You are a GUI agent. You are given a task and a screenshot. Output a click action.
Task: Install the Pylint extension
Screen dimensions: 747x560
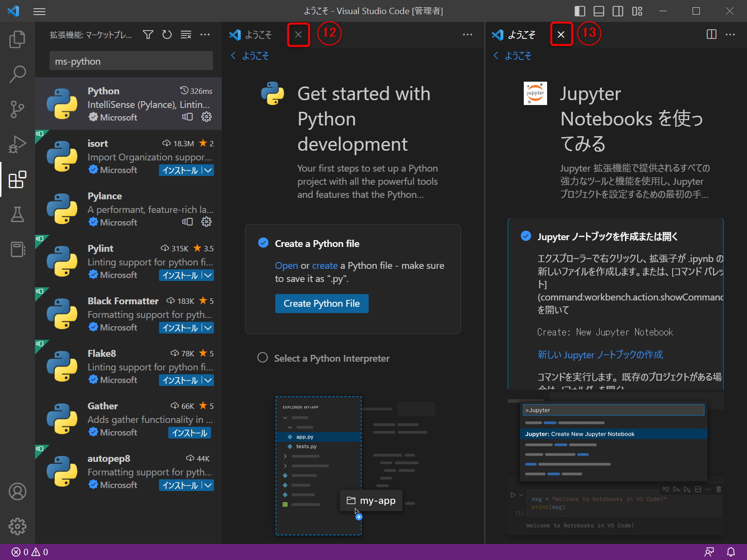point(180,275)
